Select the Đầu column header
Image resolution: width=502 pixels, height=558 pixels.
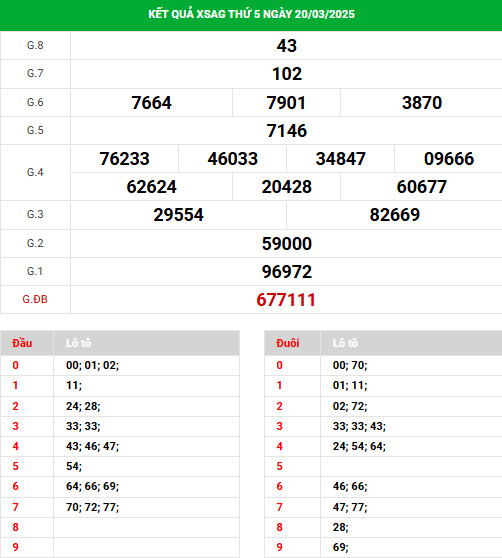click(22, 343)
